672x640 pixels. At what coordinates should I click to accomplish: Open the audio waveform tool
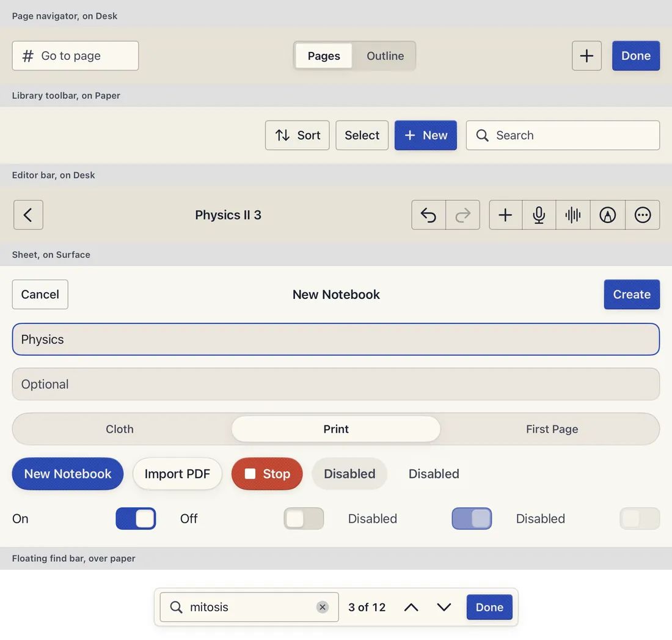pos(573,215)
